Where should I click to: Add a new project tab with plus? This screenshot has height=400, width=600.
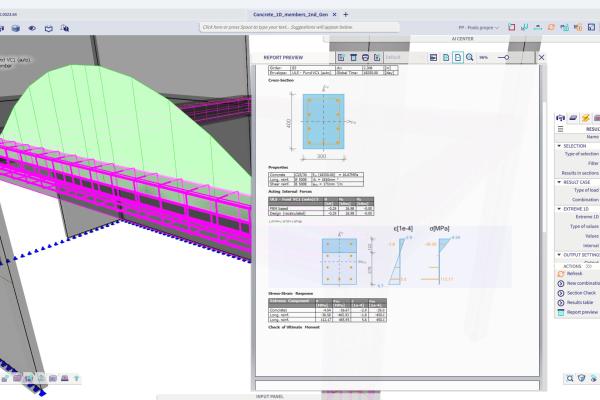pyautogui.click(x=346, y=15)
